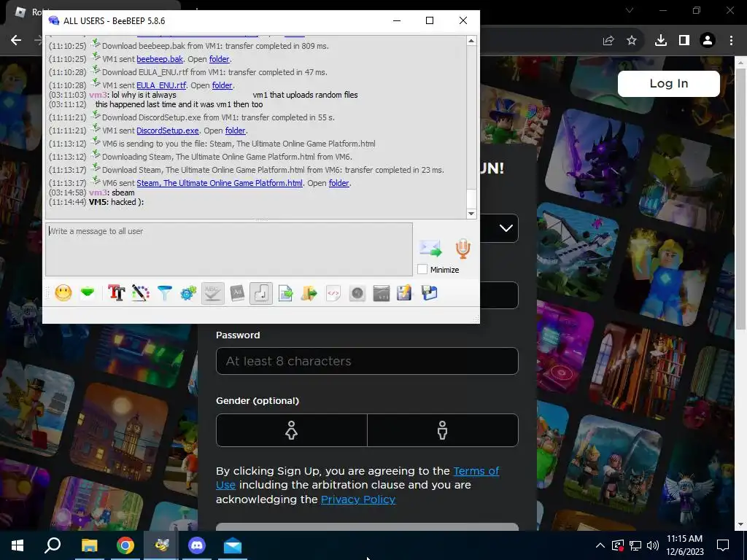Click the blue floppy disks save icon
The image size is (747, 560).
coord(429,293)
